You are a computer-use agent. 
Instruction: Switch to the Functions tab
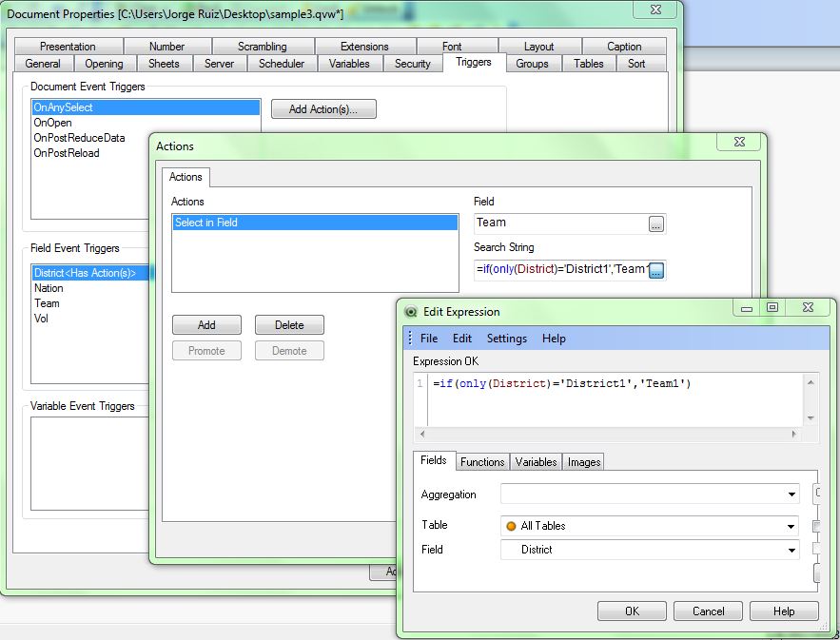click(482, 462)
